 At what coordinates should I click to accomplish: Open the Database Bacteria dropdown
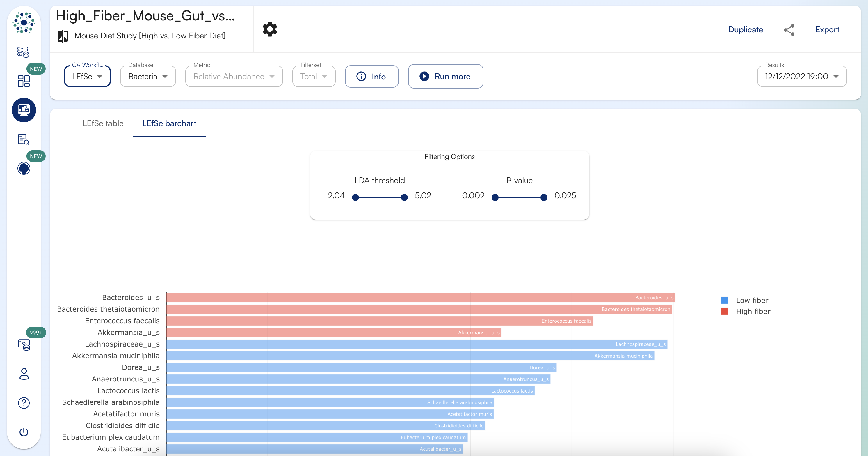point(148,77)
